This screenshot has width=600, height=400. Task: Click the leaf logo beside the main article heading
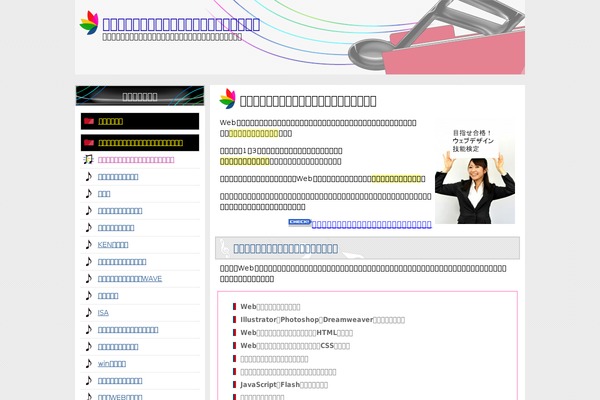tap(228, 99)
